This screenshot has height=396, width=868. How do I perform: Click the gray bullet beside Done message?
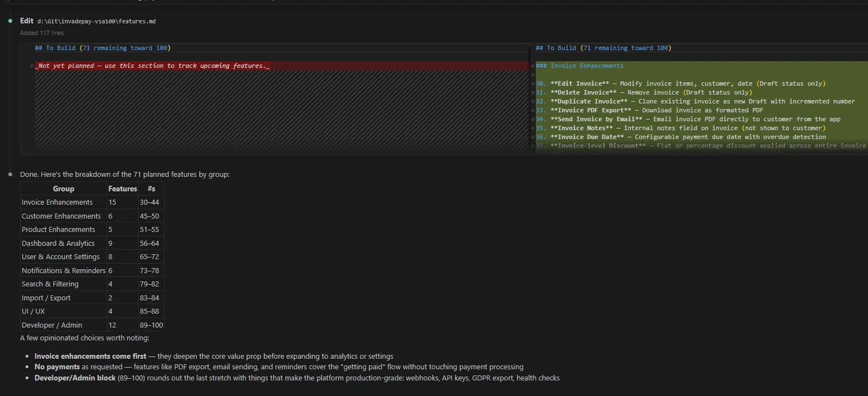pos(10,174)
